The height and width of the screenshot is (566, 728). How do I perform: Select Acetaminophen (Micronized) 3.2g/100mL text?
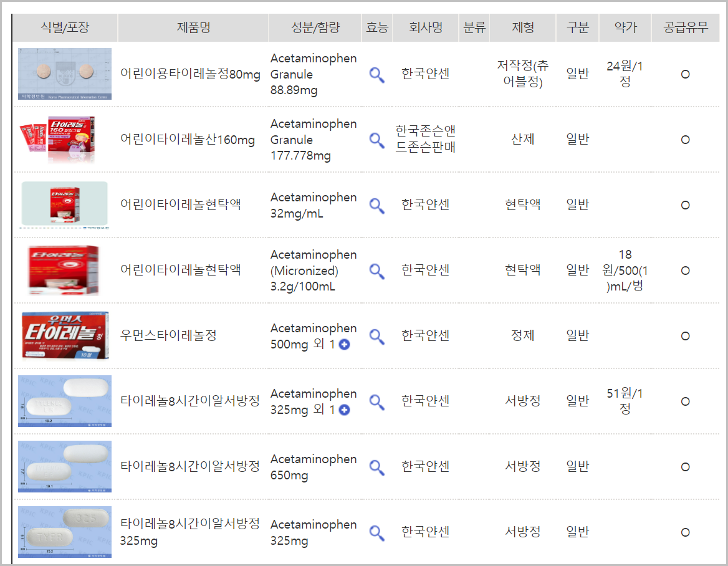point(314,271)
